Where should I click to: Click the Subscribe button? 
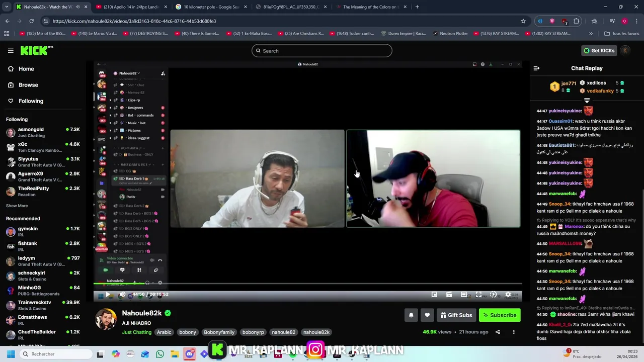coord(500,315)
